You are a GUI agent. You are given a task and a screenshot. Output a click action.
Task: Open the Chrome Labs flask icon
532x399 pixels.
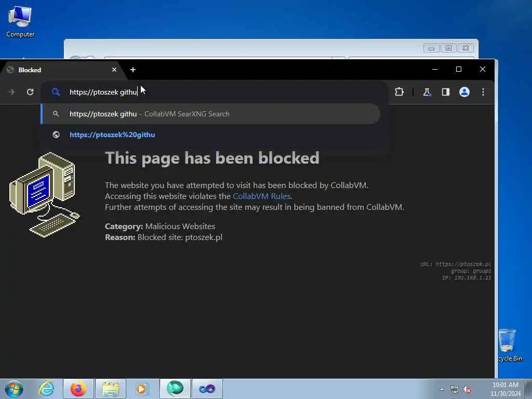tap(427, 92)
